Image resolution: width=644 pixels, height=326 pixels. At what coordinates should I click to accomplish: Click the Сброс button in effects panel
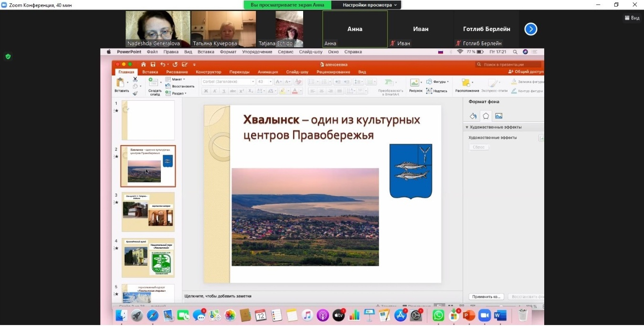pos(479,147)
